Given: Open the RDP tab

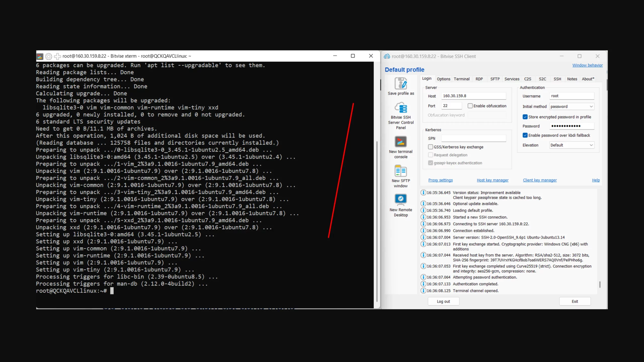Looking at the screenshot, I should [479, 79].
